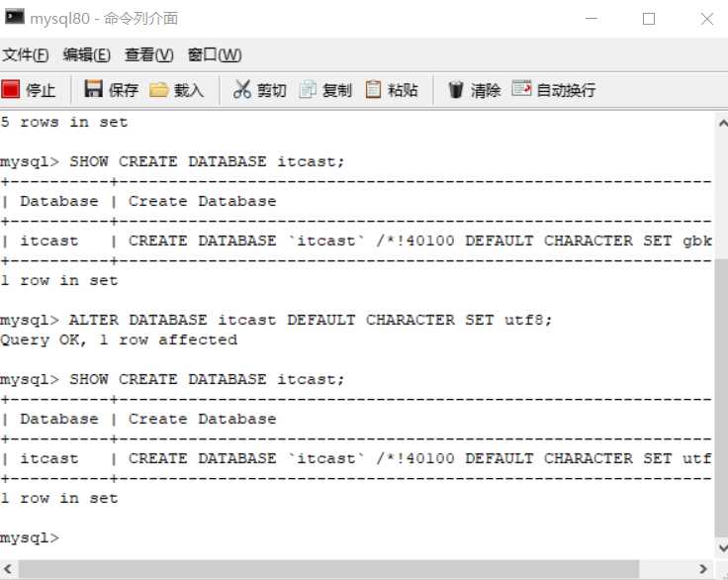728x580 pixels.
Task: Click the row ending with SET gbk
Action: click(356, 241)
